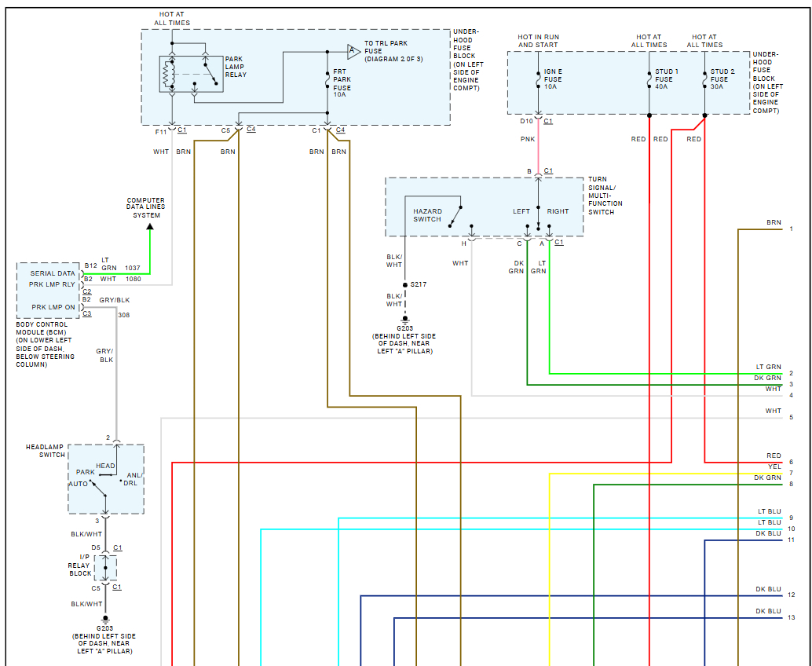Click the "DK GRN" label below connector pin C
The height and width of the screenshot is (666, 812).
click(516, 267)
